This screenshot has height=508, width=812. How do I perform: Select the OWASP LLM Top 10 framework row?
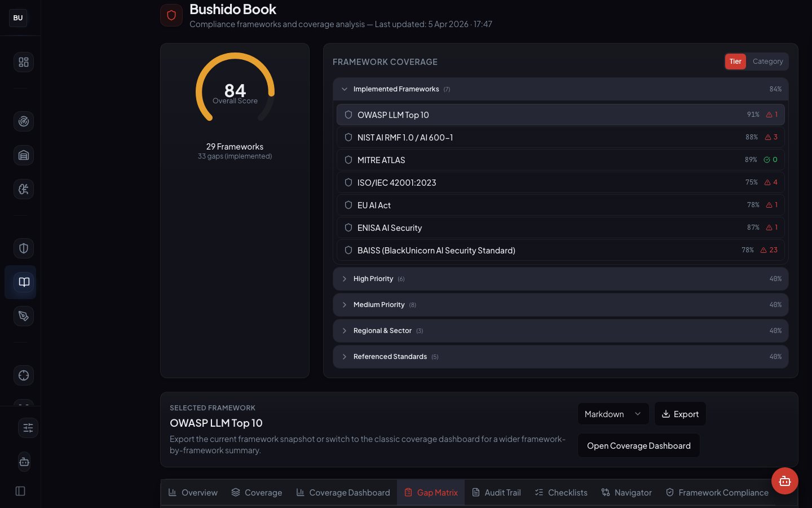point(561,115)
